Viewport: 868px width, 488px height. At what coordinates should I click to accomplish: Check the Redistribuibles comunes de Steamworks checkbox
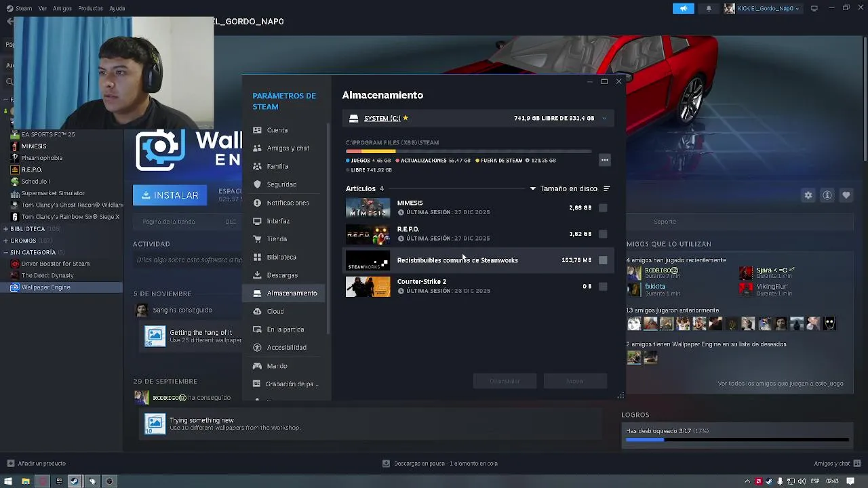603,260
